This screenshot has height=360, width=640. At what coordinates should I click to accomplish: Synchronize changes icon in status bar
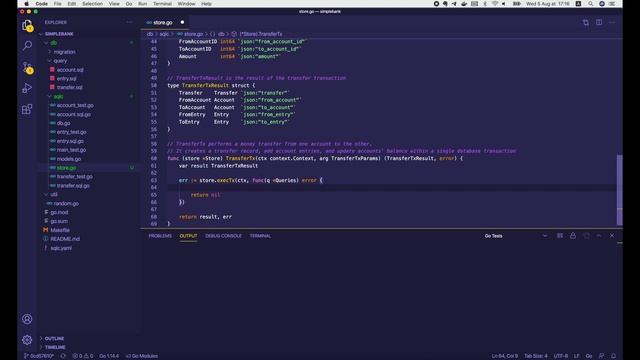(x=63, y=356)
